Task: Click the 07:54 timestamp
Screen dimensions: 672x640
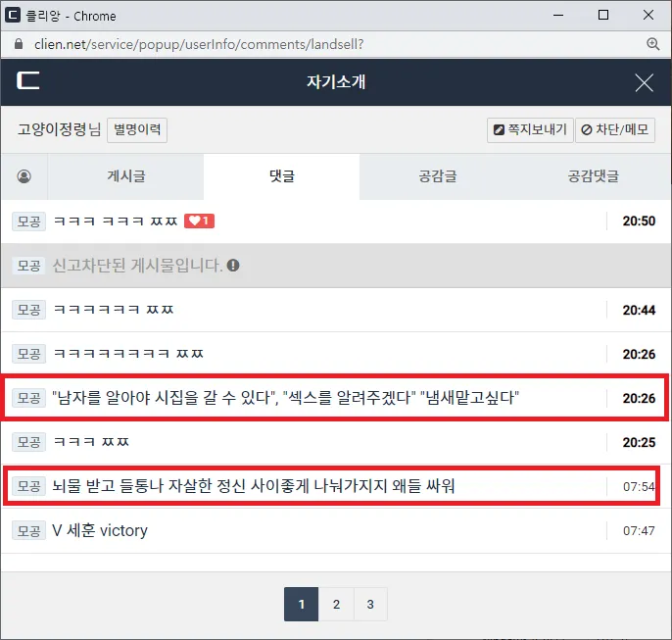Action: 639,486
